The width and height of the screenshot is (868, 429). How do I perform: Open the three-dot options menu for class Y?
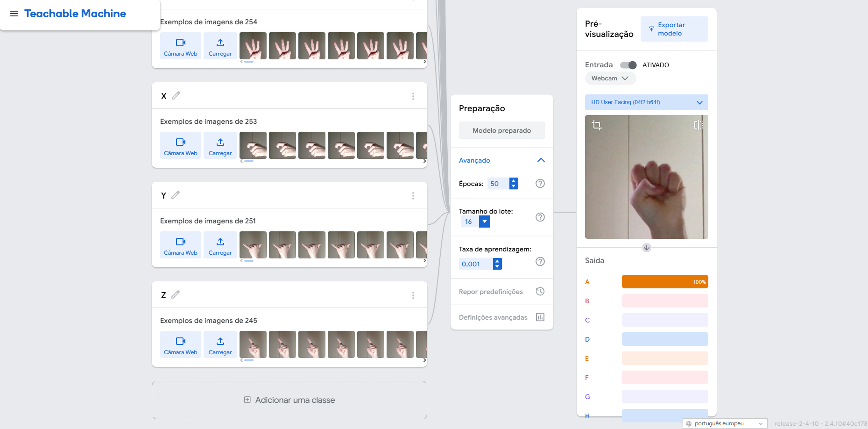coord(413,196)
